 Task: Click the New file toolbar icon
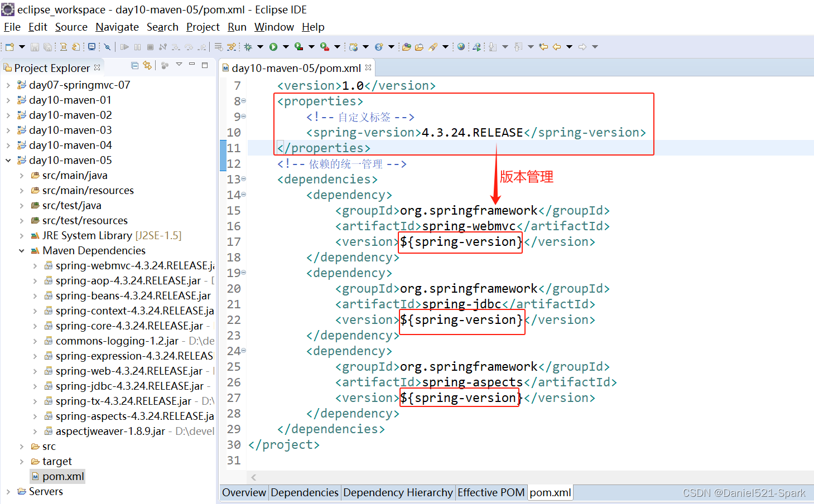click(x=9, y=47)
